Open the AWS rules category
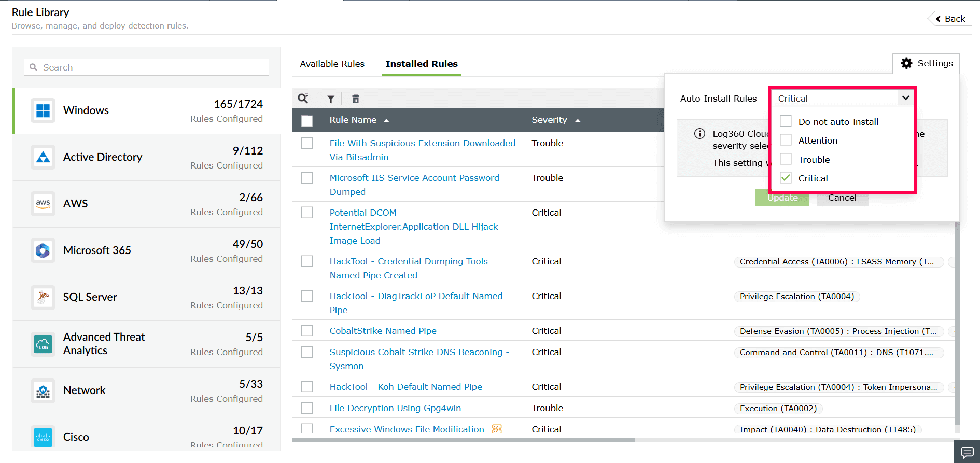The width and height of the screenshot is (980, 463). (147, 204)
